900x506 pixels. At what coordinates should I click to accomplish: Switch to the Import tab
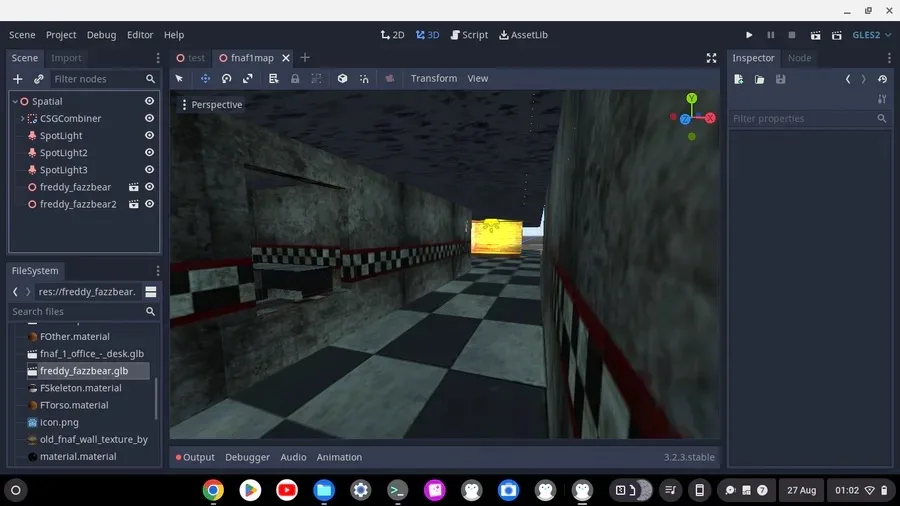(67, 58)
